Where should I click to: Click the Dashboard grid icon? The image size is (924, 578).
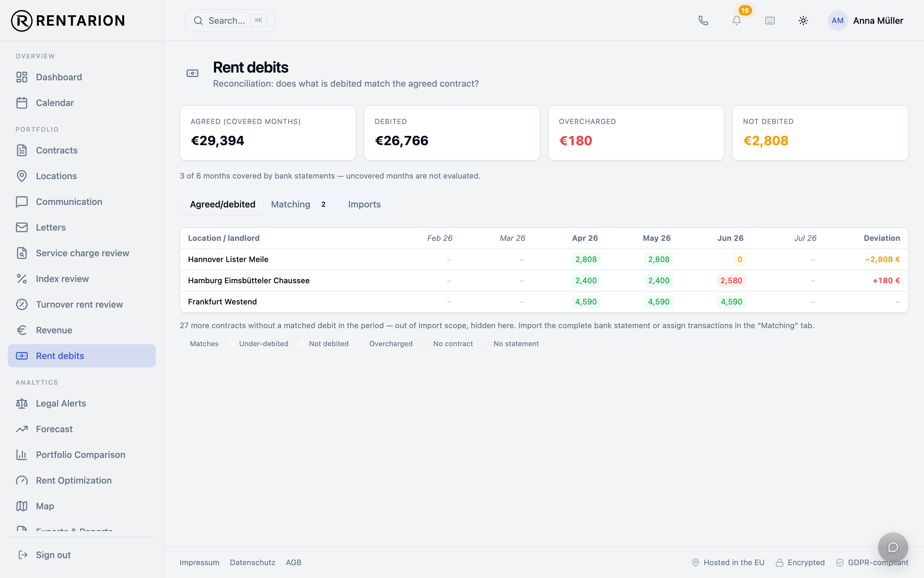[x=22, y=77]
